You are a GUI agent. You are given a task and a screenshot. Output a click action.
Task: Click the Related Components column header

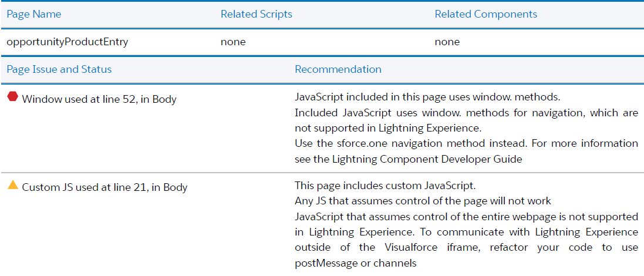coord(485,14)
